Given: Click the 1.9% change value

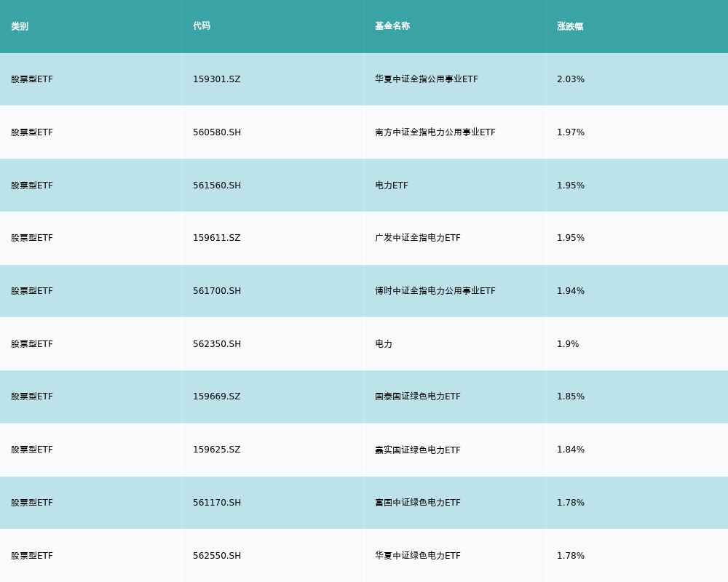Looking at the screenshot, I should click(x=568, y=344).
